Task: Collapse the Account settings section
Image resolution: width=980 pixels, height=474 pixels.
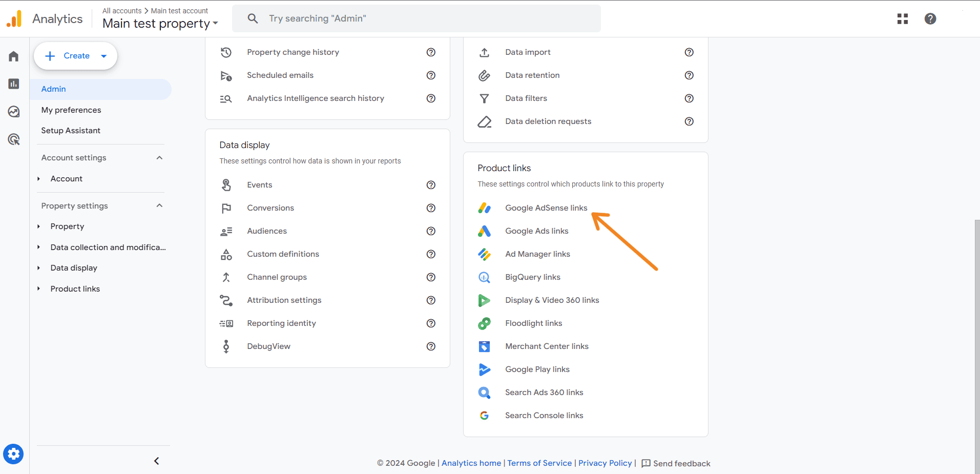Action: [x=159, y=158]
